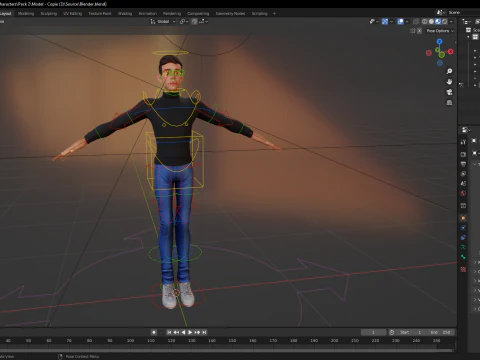This screenshot has height=360, width=480.
Task: Jump to the last frame
Action: pos(204,332)
